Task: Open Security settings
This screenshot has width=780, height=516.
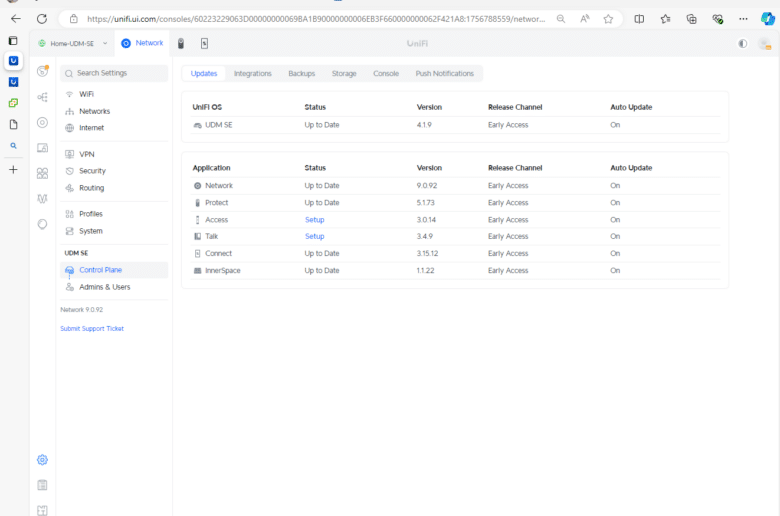Action: coord(93,171)
